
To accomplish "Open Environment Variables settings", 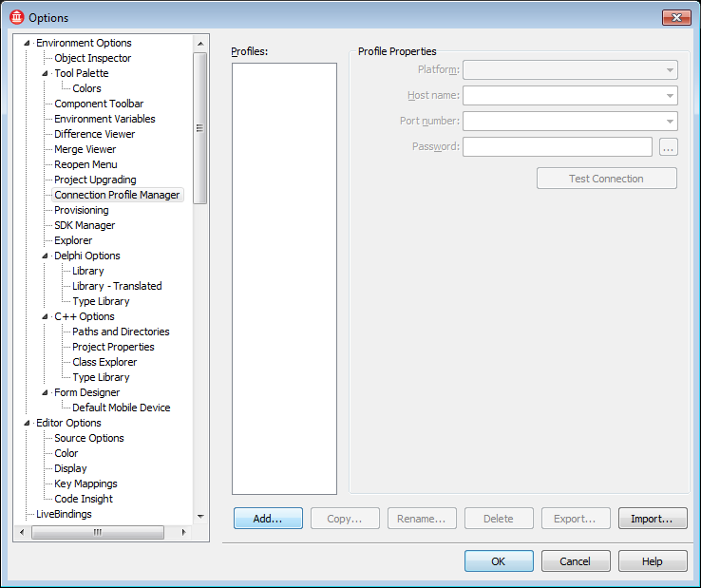I will pyautogui.click(x=104, y=119).
